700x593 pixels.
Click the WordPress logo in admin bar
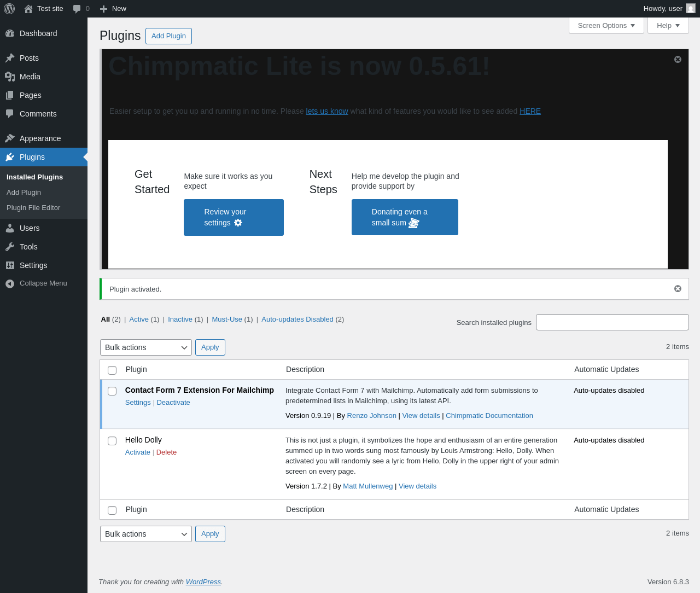coord(9,9)
